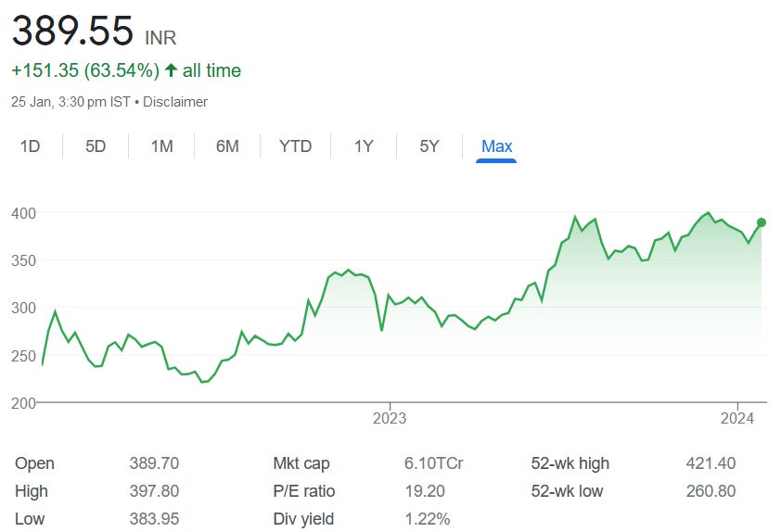Click the Open label
The height and width of the screenshot is (532, 781).
[34, 463]
